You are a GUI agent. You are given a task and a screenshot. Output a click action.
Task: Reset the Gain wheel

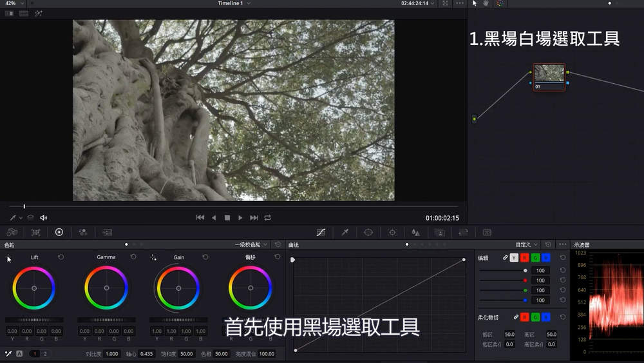pos(205,257)
